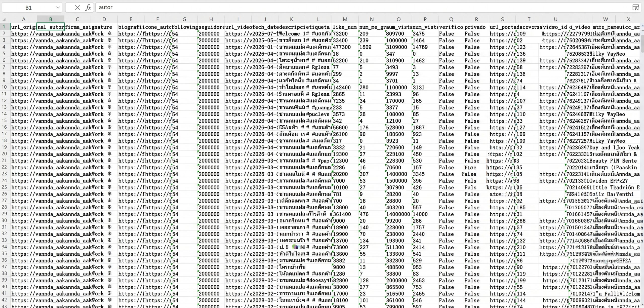Select row 10 header
The image size is (644, 308).
[4, 87]
